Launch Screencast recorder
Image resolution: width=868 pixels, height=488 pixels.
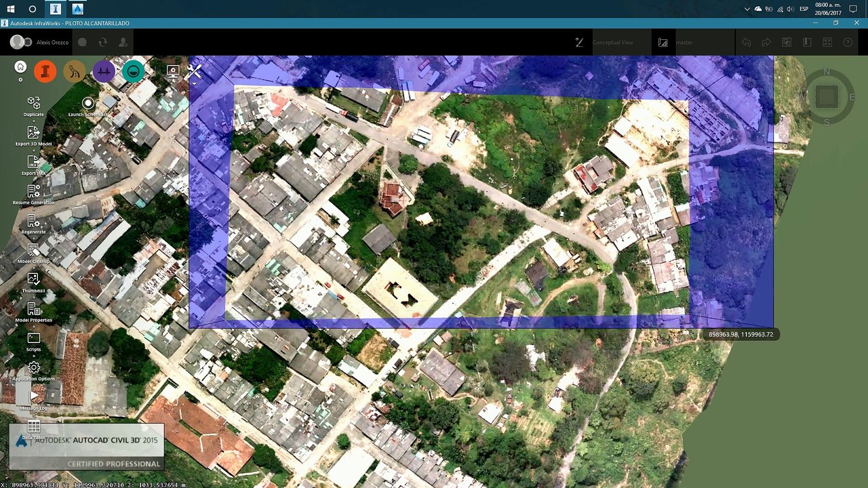tap(88, 106)
